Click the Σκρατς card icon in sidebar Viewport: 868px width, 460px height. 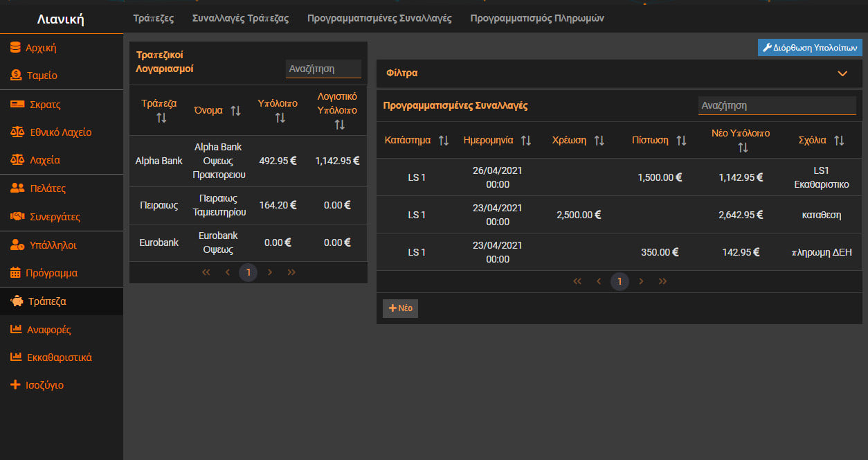(18, 105)
